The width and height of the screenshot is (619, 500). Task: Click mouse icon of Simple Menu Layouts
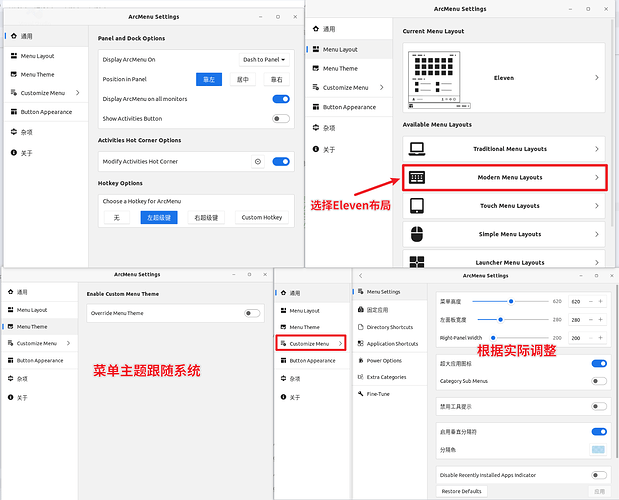click(417, 234)
